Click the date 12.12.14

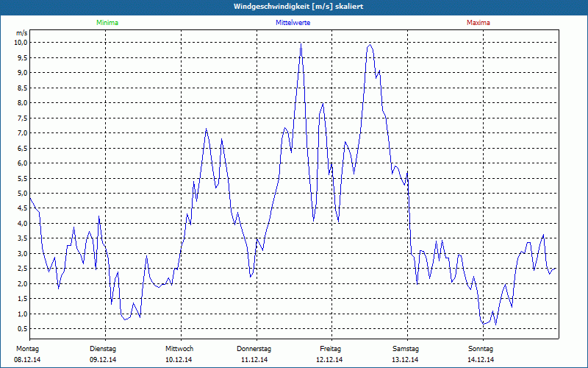pyautogui.click(x=329, y=360)
